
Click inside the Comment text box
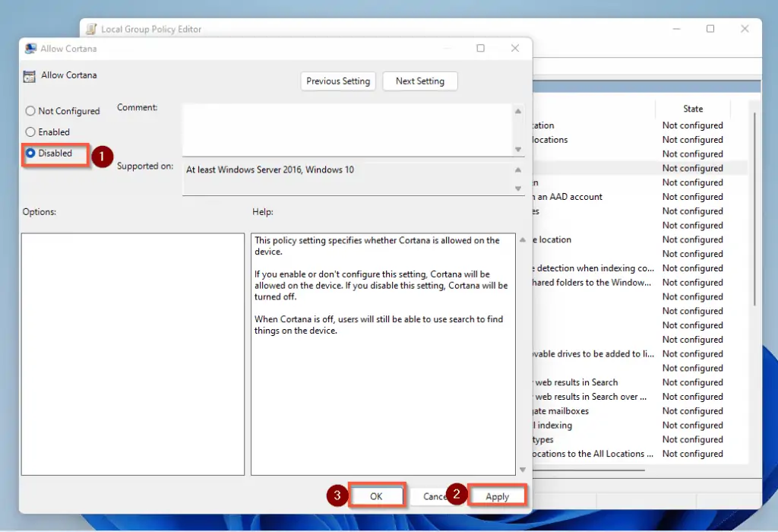point(346,129)
